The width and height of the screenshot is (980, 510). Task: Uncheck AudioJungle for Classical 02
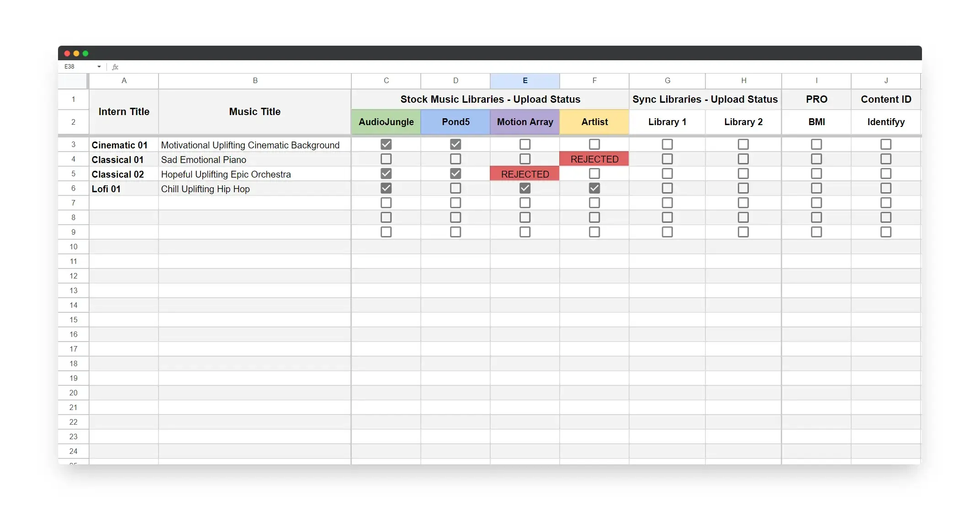(x=386, y=174)
